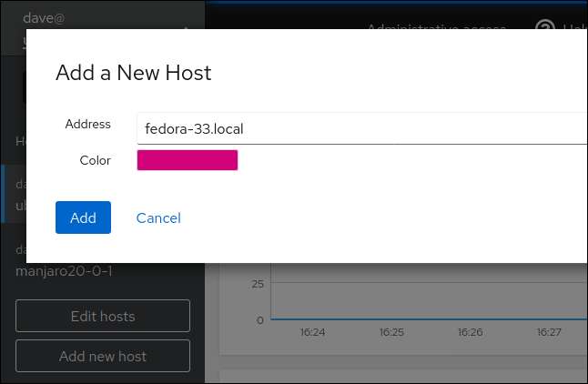Click the Address field containing fedora-33.local
The height and width of the screenshot is (384, 588).
361,128
